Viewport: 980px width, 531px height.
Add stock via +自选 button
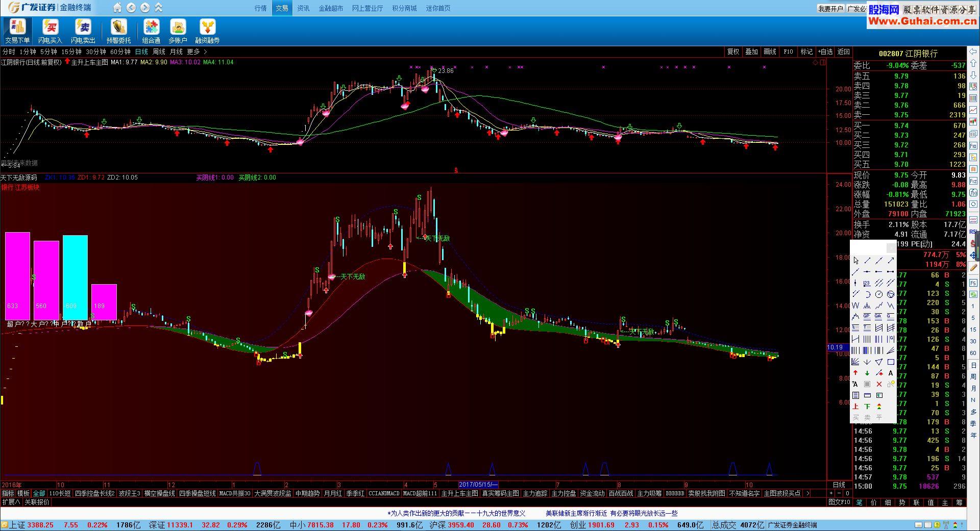point(825,52)
